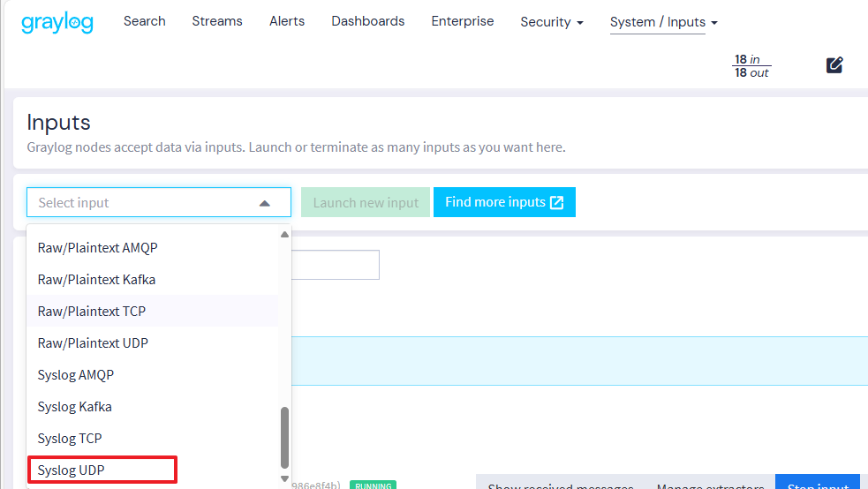The image size is (868, 489).
Task: Click the dropdown list scrollbar thumb
Action: (284, 438)
